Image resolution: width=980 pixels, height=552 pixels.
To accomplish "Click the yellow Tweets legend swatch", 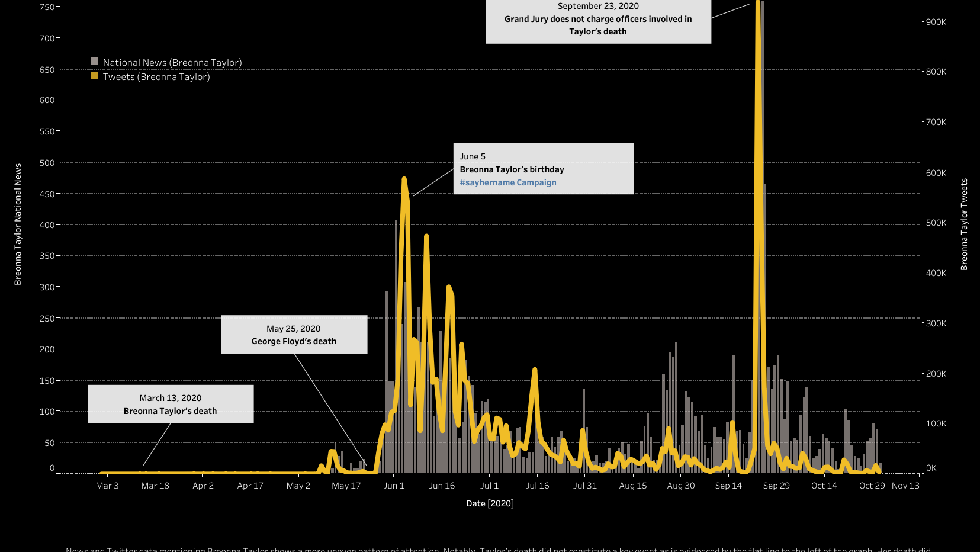I will (94, 76).
